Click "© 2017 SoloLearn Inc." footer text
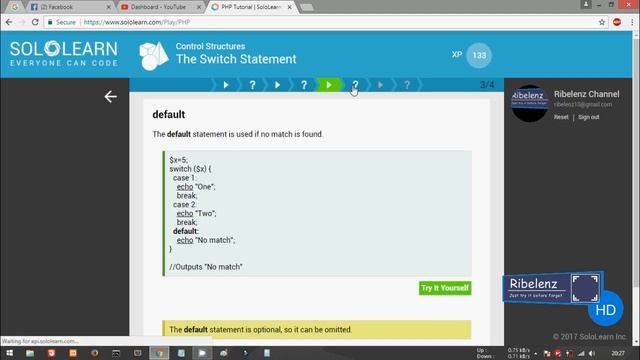Screen dimensions: 640x360 tap(589, 337)
